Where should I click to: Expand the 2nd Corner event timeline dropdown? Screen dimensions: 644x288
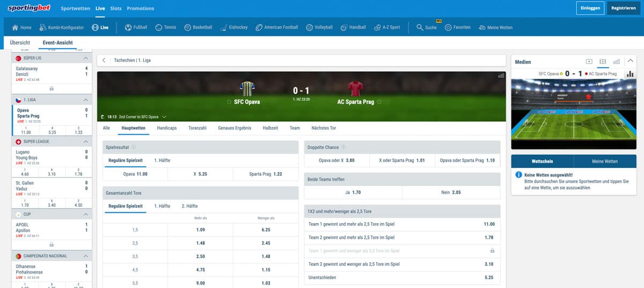pos(164,116)
